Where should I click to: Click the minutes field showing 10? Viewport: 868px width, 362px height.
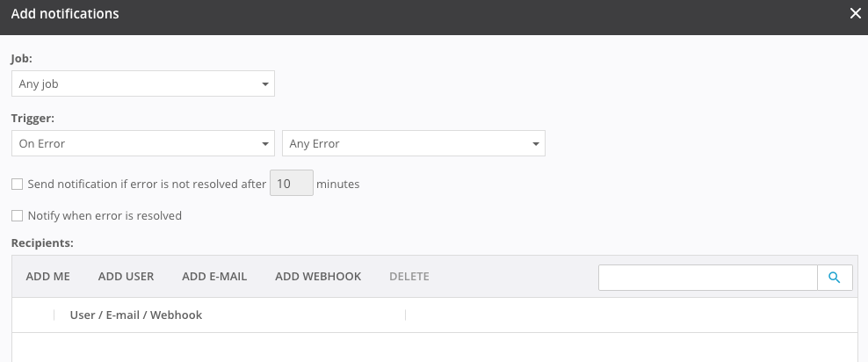pos(291,184)
